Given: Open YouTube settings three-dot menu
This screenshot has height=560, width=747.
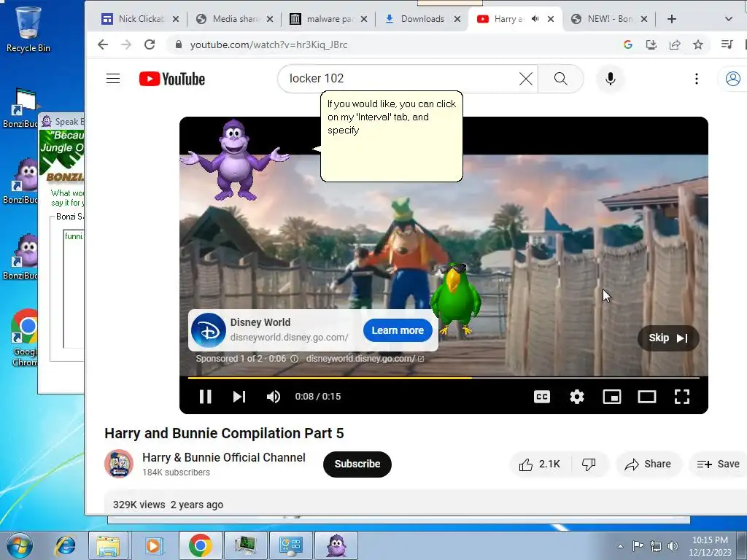Looking at the screenshot, I should [697, 79].
